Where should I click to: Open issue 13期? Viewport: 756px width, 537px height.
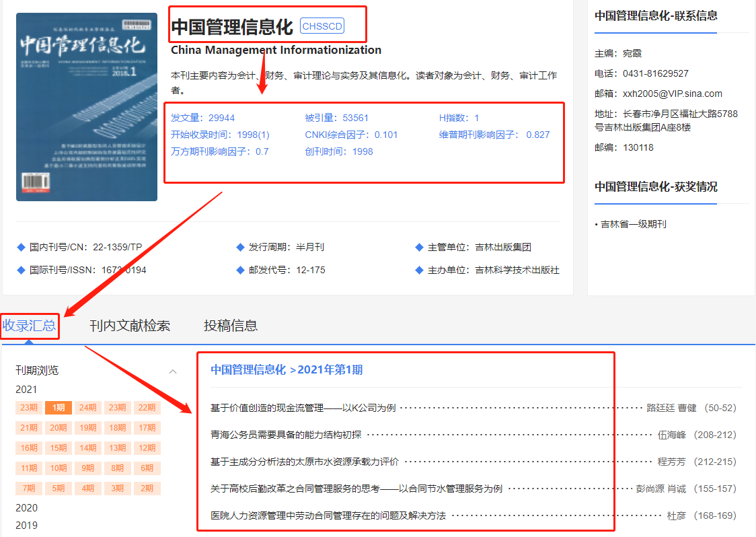tap(117, 448)
